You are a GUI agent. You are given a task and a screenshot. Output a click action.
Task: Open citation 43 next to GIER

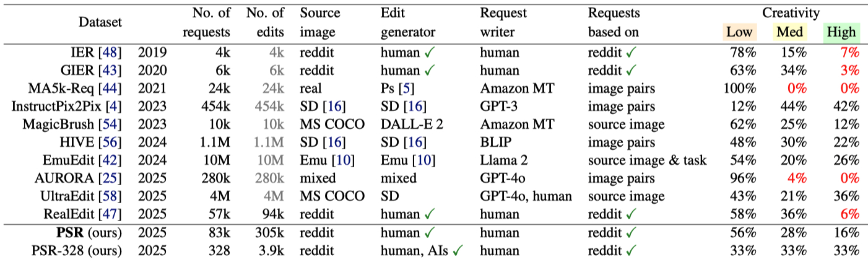point(111,70)
